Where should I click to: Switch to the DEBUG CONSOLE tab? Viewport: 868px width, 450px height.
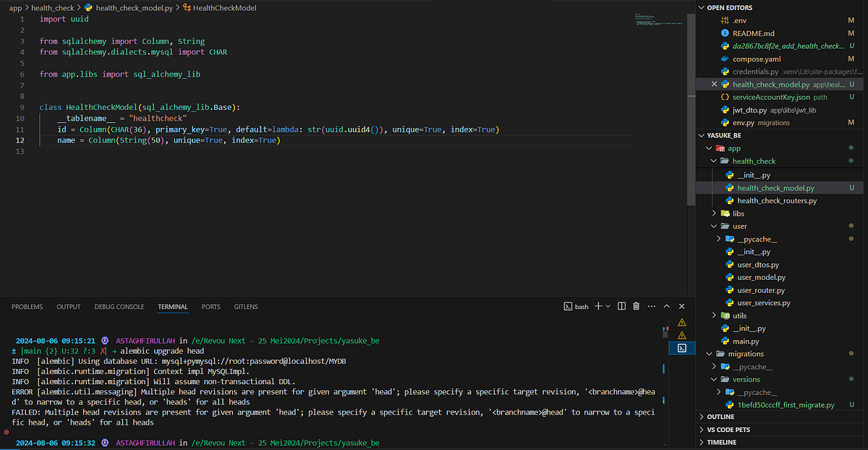pyautogui.click(x=119, y=306)
